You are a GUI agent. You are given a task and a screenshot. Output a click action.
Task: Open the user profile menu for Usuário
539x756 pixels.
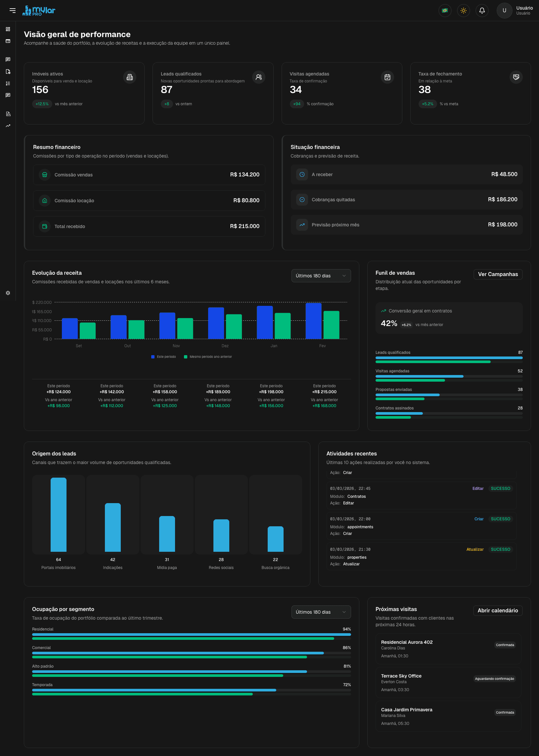pos(504,10)
